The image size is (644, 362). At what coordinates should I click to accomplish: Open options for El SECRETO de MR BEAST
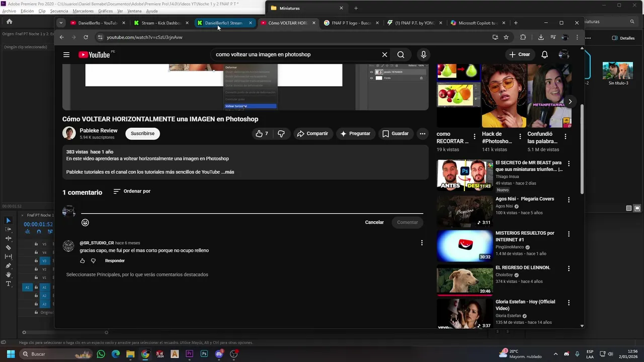point(569,164)
